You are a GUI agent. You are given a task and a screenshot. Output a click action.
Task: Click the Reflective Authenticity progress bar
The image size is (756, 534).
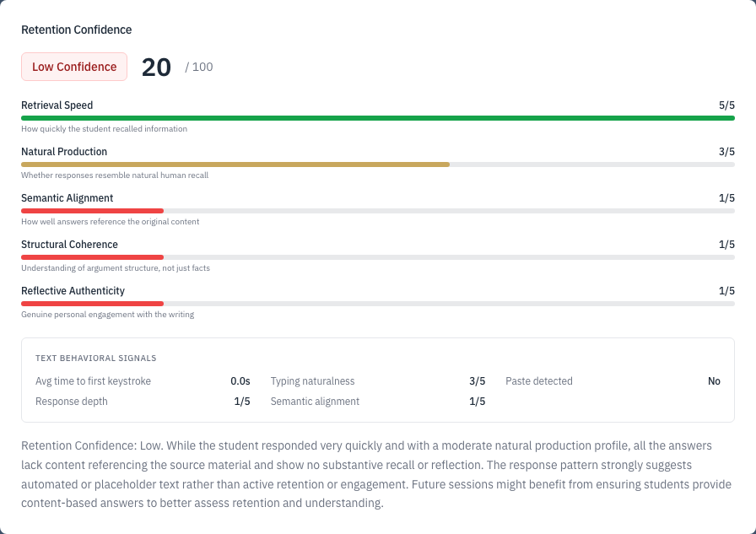point(92,304)
